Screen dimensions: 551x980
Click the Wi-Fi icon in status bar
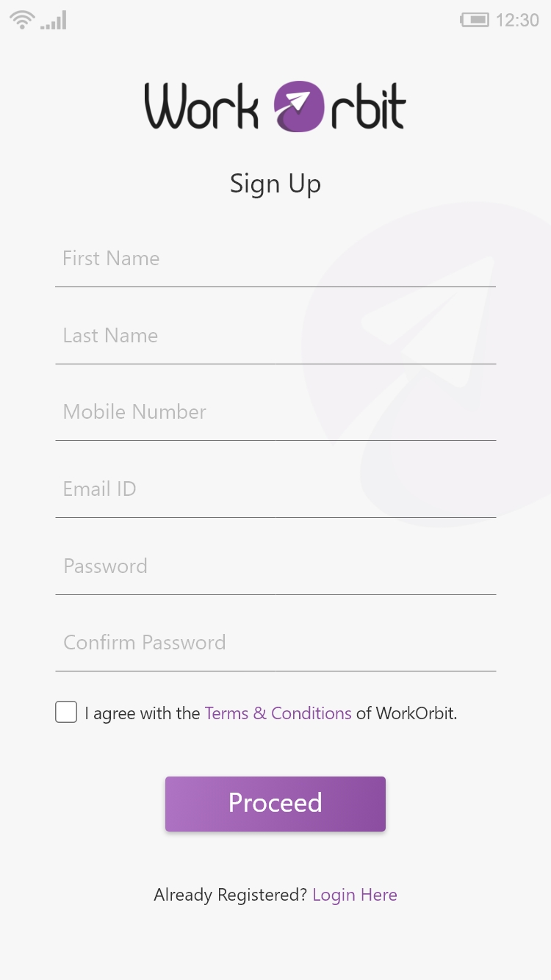point(22,20)
